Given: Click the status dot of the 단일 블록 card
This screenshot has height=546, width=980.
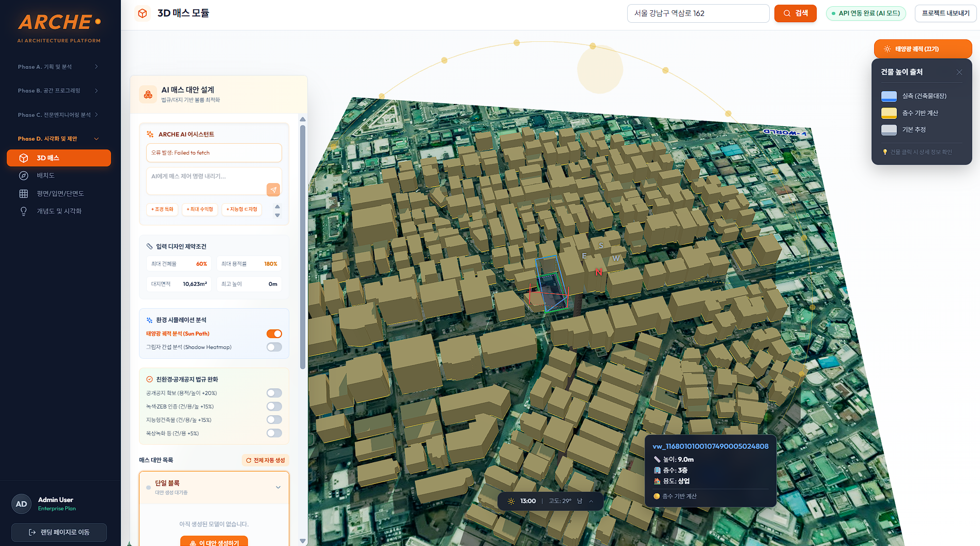Looking at the screenshot, I should point(149,488).
